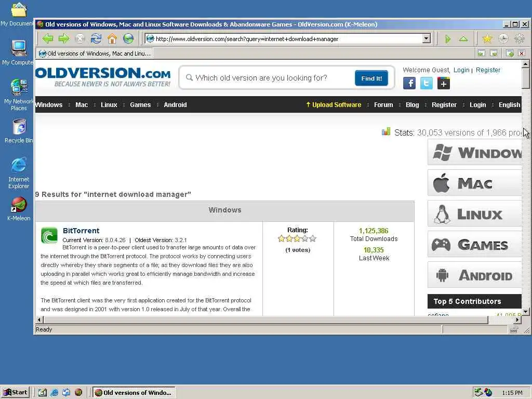The width and height of the screenshot is (532, 399).
Task: Click Register in the black navigation bar
Action: point(444,105)
